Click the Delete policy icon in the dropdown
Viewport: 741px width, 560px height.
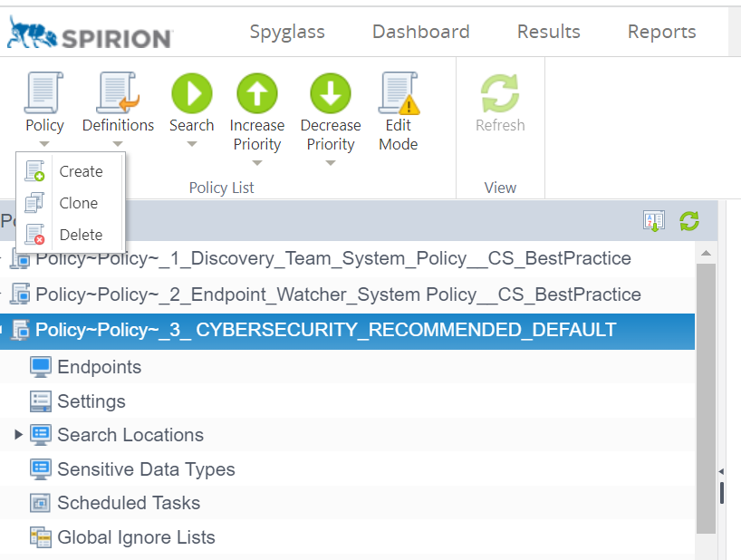point(34,235)
